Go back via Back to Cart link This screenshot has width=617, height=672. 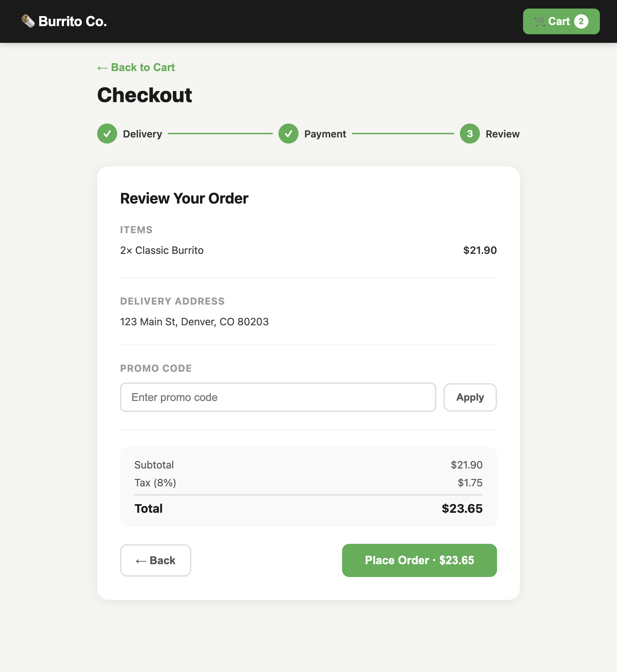(x=136, y=67)
